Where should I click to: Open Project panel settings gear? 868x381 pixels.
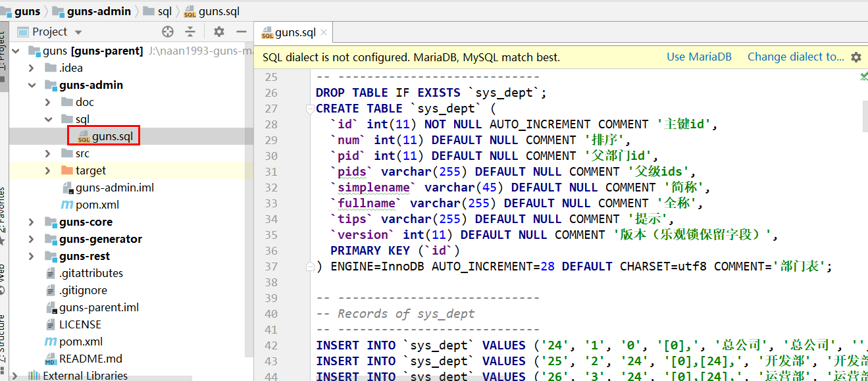tap(219, 32)
